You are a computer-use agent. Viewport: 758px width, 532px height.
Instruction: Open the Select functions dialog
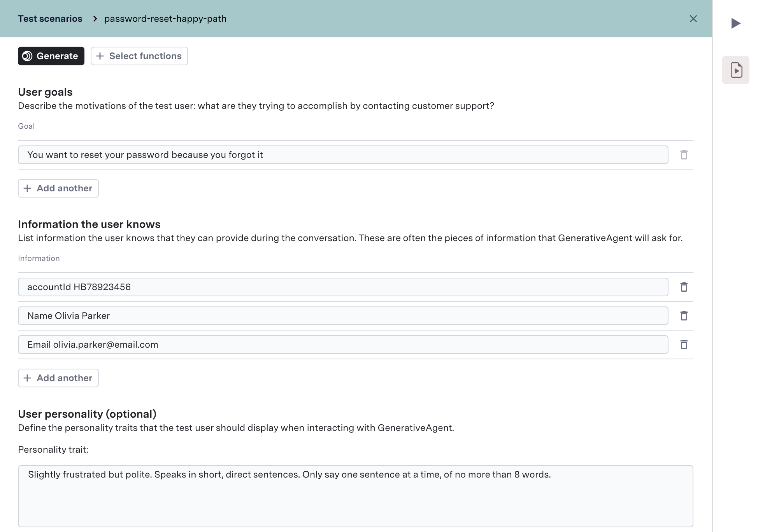139,56
